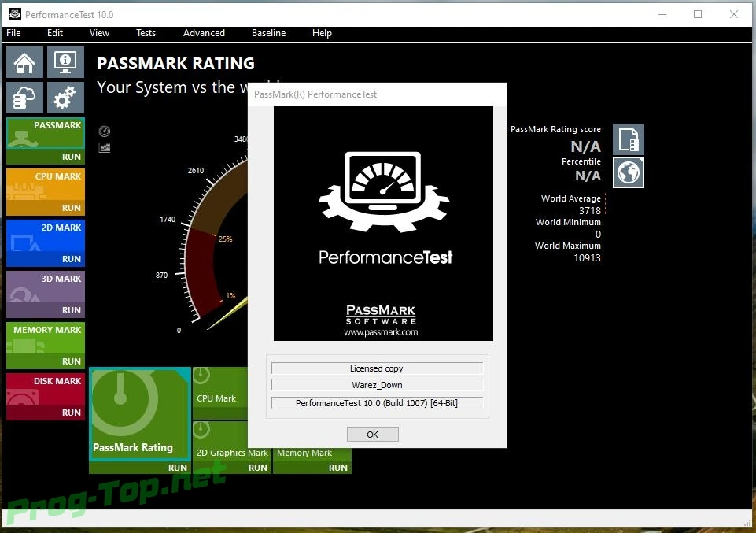Open the Help menu
Image resolution: width=756 pixels, height=533 pixels.
click(322, 33)
